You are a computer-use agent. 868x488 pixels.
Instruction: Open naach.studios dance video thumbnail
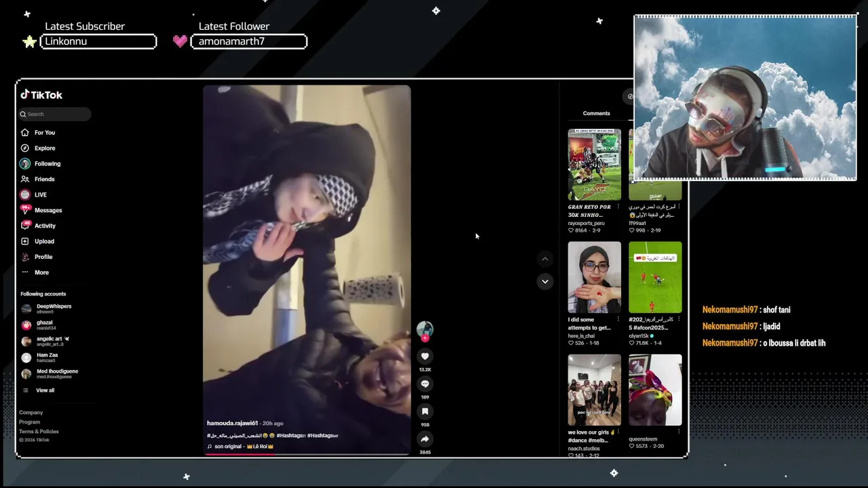coord(594,390)
